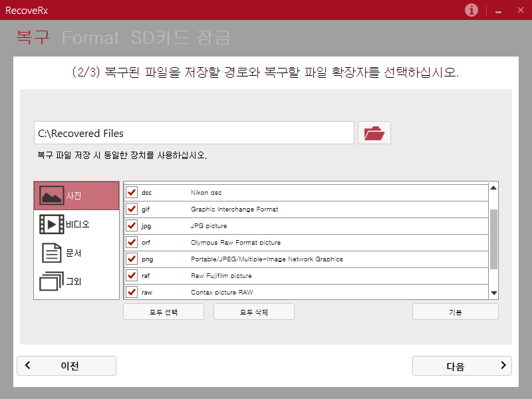The image size is (532, 399).
Task: Click the recovery path text field
Action: click(x=194, y=133)
